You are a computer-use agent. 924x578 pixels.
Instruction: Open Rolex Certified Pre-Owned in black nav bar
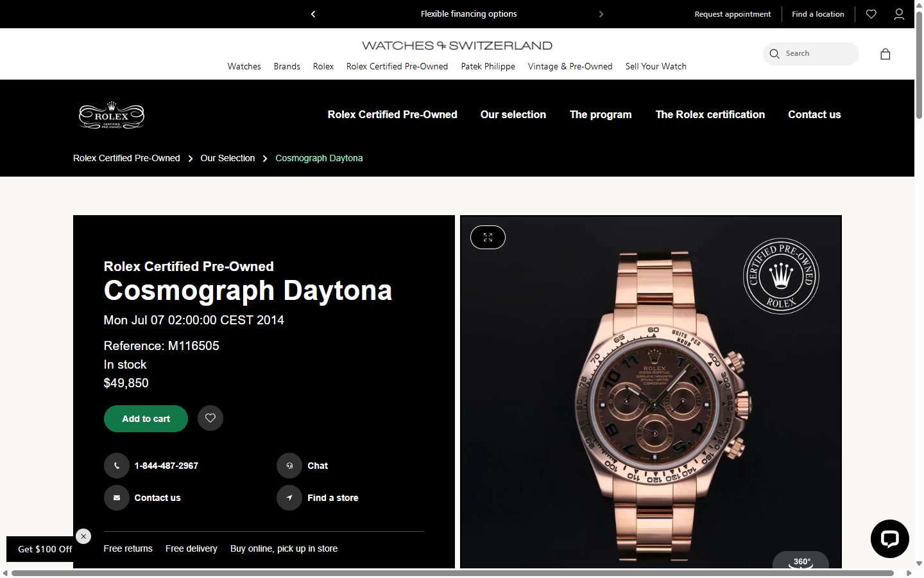[393, 114]
